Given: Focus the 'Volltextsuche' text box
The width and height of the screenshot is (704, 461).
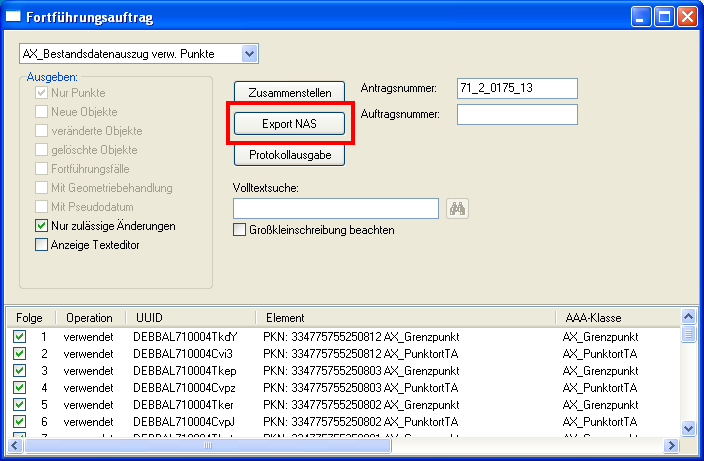Looking at the screenshot, I should pyautogui.click(x=335, y=208).
